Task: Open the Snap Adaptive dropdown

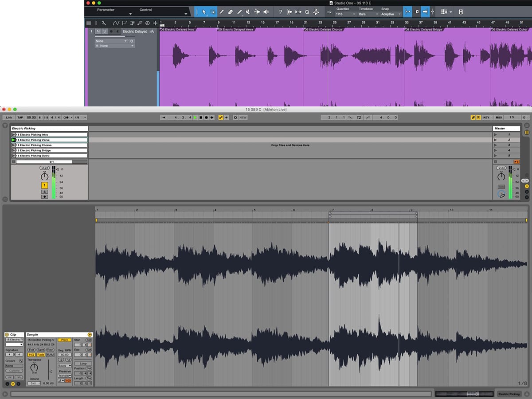Action: click(390, 14)
